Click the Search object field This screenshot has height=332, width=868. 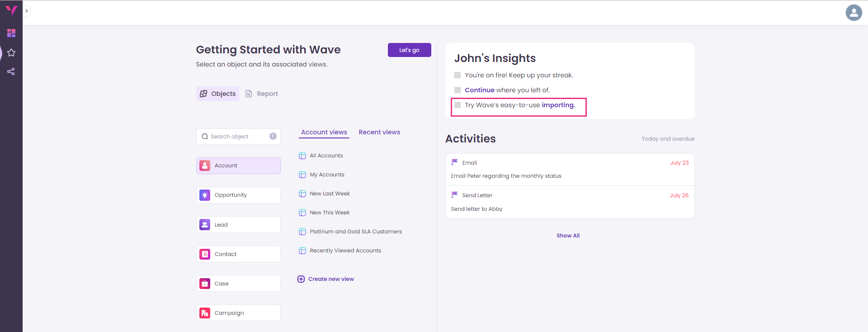(238, 137)
